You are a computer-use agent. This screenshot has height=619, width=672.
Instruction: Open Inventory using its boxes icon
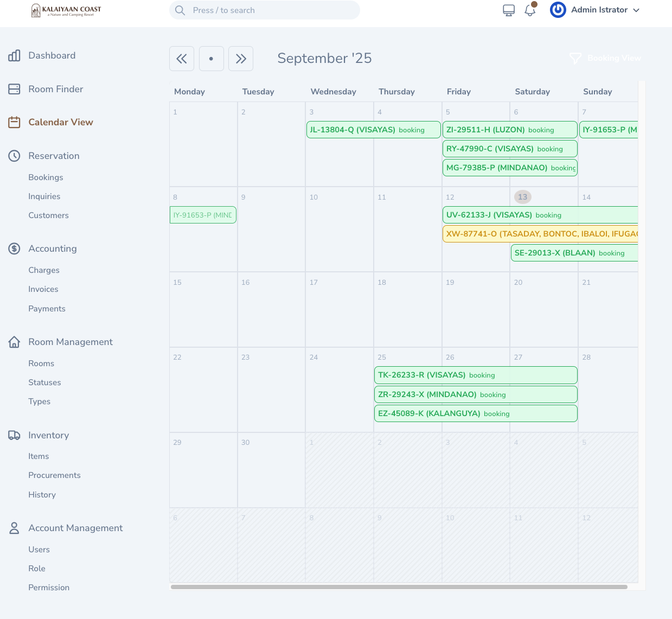[x=14, y=435]
